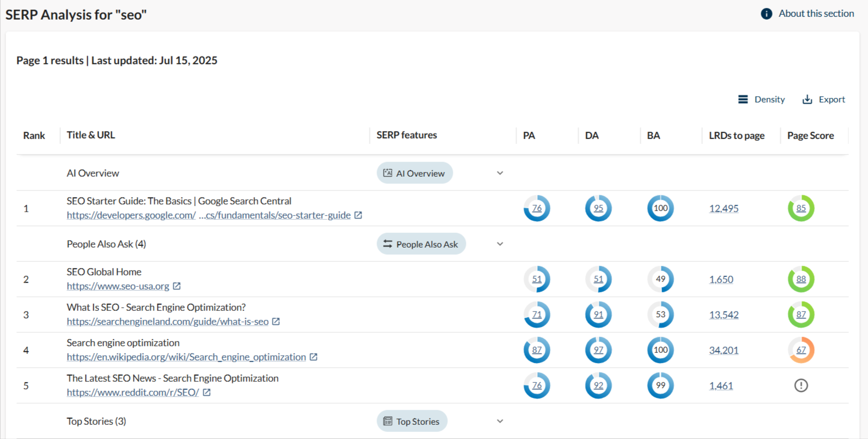Open the developers.google.com seo-starter-guide URL

tap(209, 215)
